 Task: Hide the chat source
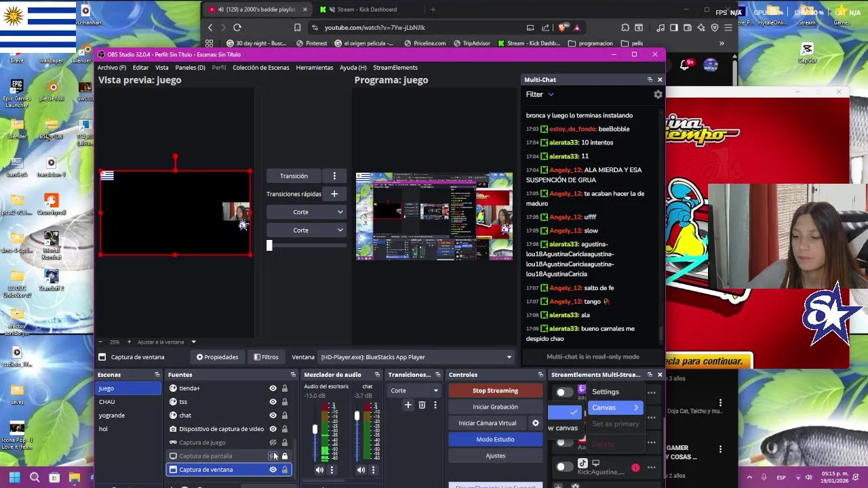tap(273, 415)
